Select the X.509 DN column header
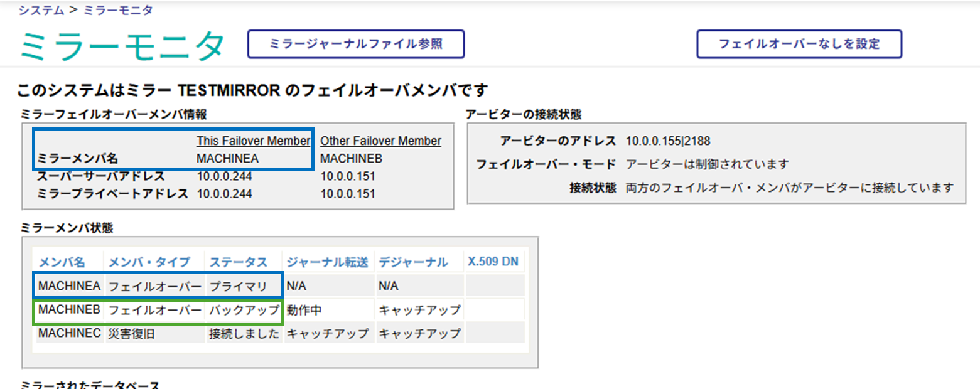 (x=493, y=262)
